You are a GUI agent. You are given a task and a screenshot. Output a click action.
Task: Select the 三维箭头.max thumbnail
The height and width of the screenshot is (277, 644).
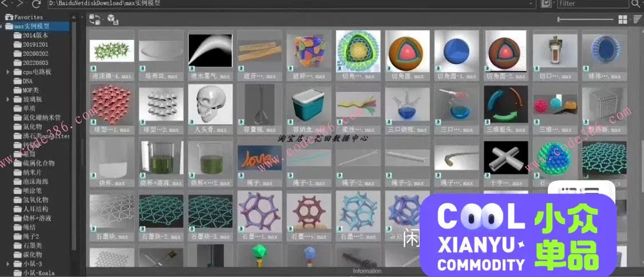(505, 109)
